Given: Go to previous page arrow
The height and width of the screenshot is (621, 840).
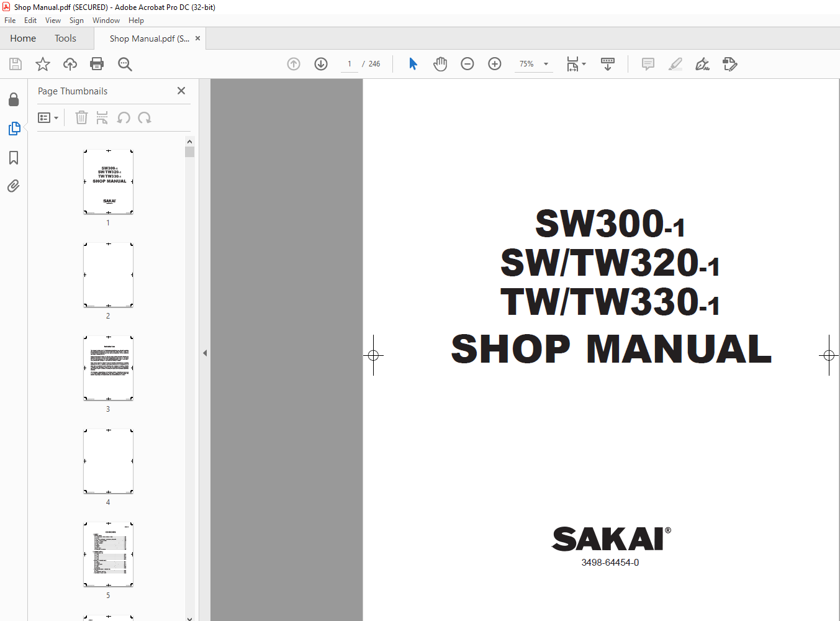Looking at the screenshot, I should point(294,64).
